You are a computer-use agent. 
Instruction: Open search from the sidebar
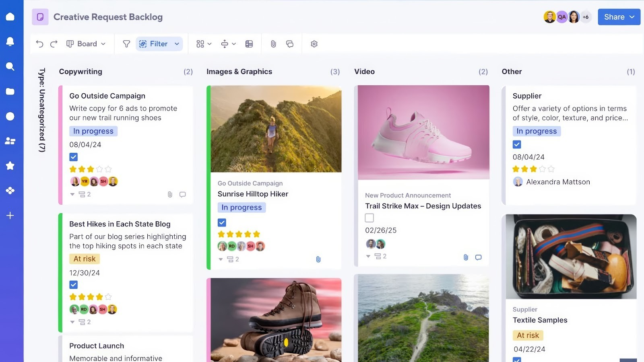click(10, 66)
